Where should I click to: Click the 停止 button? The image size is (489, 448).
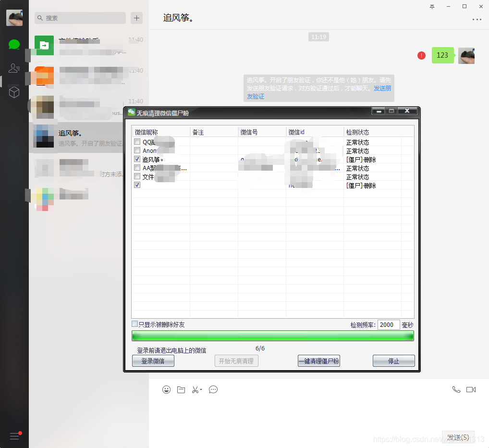click(x=393, y=361)
